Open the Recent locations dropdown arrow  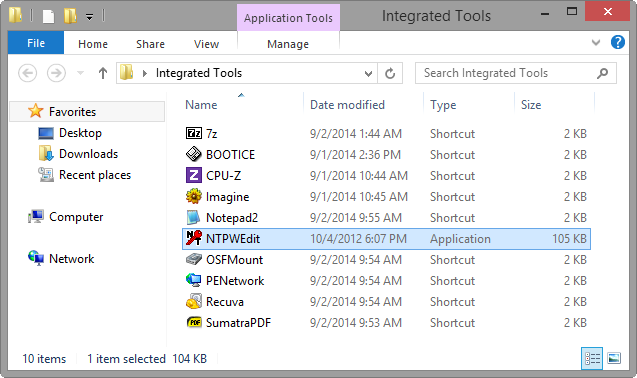80,73
